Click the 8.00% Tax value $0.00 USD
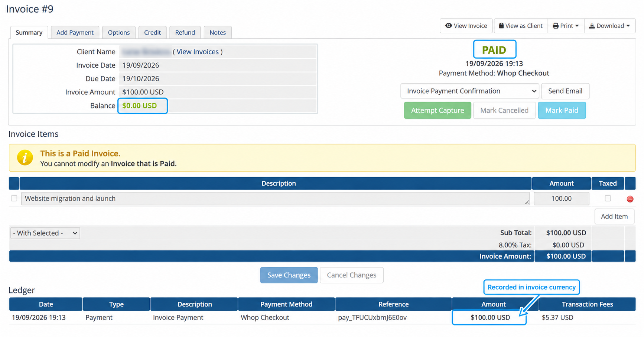This screenshot has height=337, width=644. point(568,245)
